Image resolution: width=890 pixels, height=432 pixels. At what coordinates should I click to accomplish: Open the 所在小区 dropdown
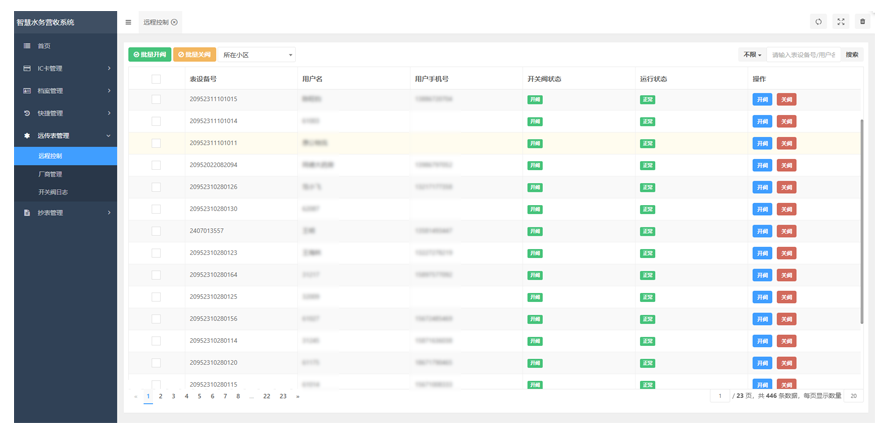click(258, 55)
